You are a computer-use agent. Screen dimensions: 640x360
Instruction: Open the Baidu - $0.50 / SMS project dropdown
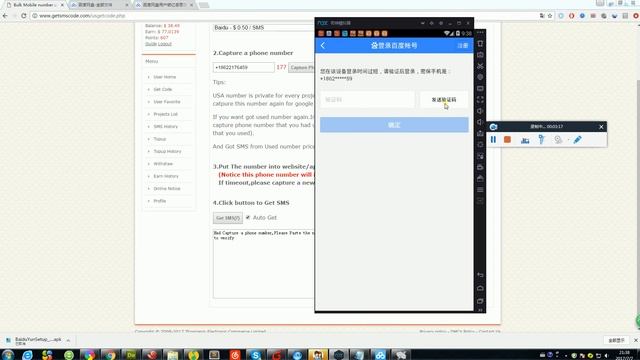[264, 28]
